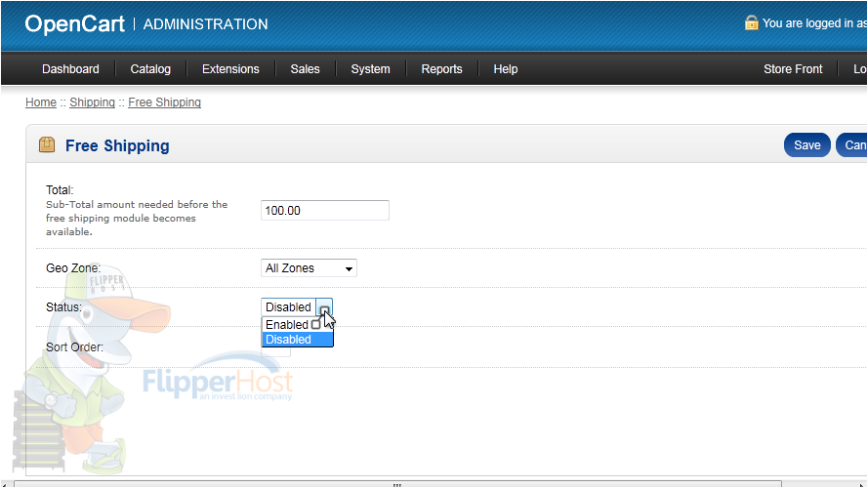The height and width of the screenshot is (488, 868).
Task: Open the Help menu
Action: (506, 69)
